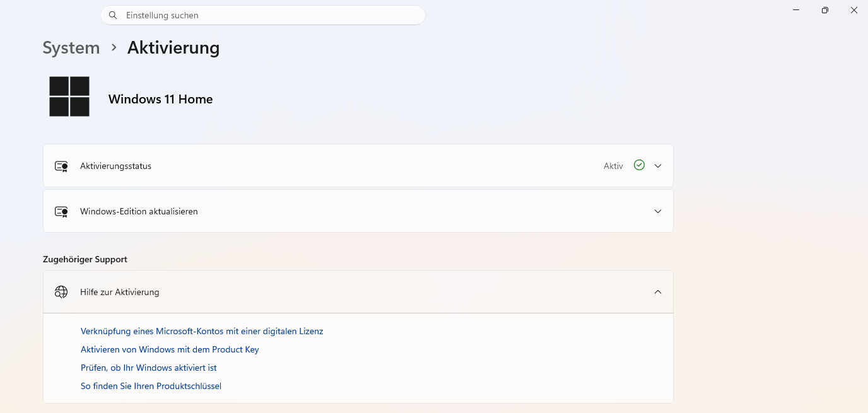Collapse the Hilfe zur Aktivierung chevron
868x413 pixels.
(x=658, y=292)
